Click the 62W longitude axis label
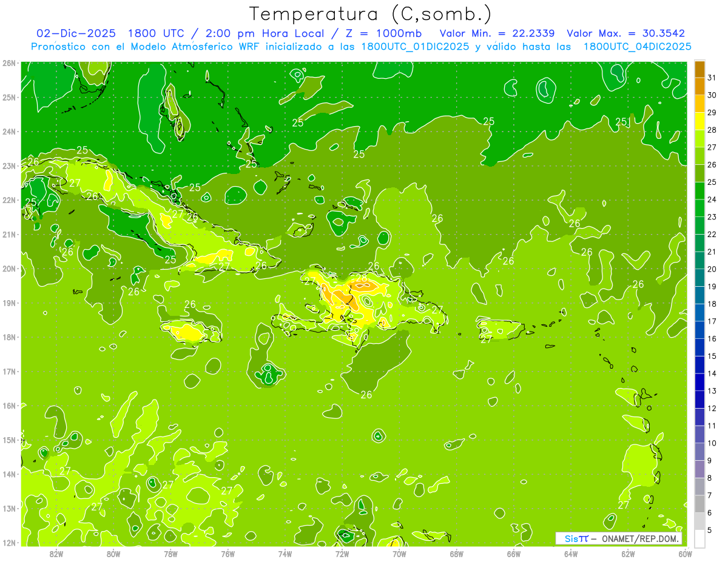The width and height of the screenshot is (728, 562). point(628,554)
